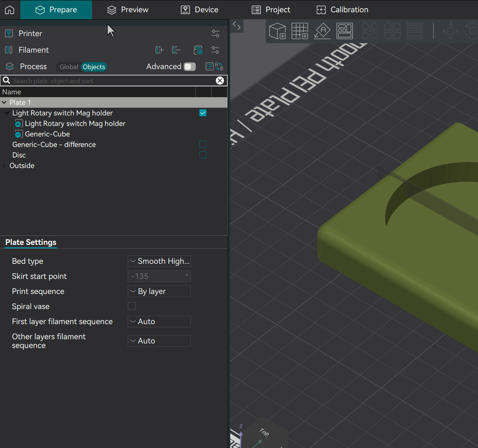The height and width of the screenshot is (448, 478).
Task: Open the Preview tab
Action: click(128, 10)
